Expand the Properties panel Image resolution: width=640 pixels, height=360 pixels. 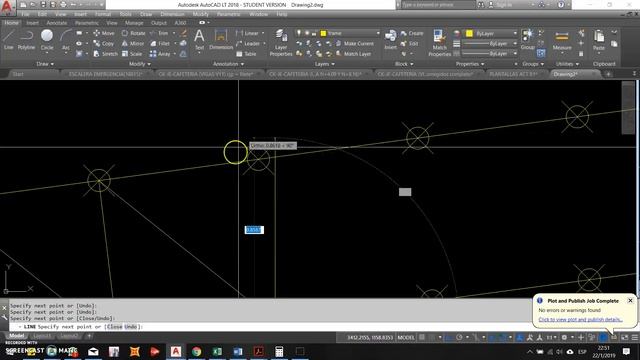click(470, 64)
